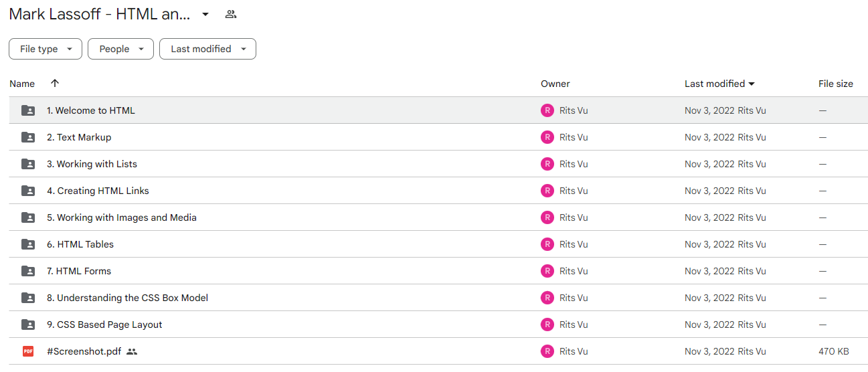Open the HTML Forms folder
The width and height of the screenshot is (868, 372).
pyautogui.click(x=79, y=271)
